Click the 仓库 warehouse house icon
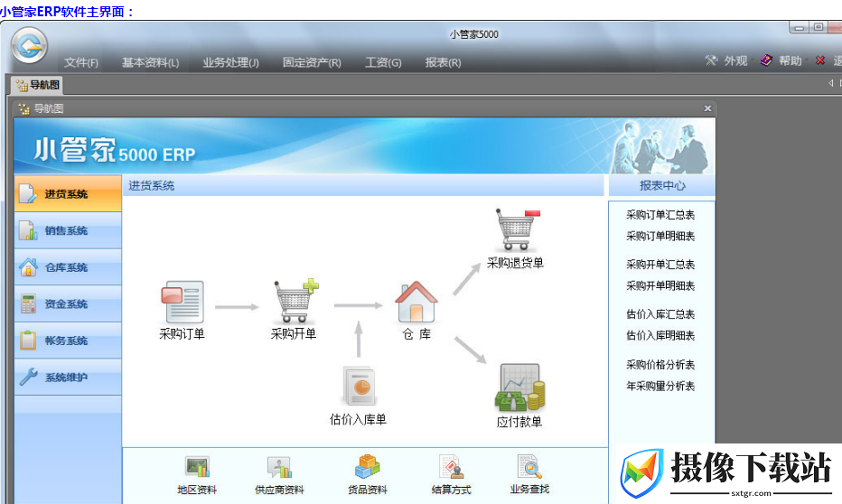Viewport: 842px width, 504px height. (416, 302)
